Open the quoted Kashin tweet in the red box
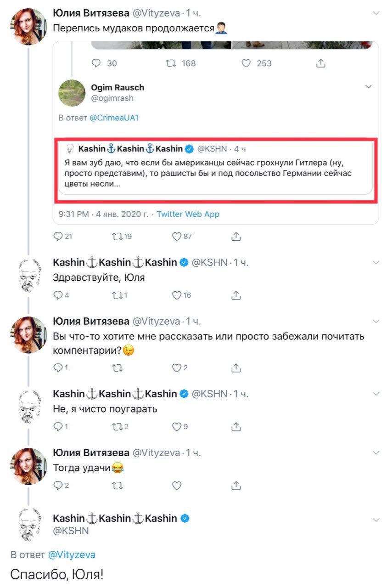The image size is (387, 588). tap(215, 170)
